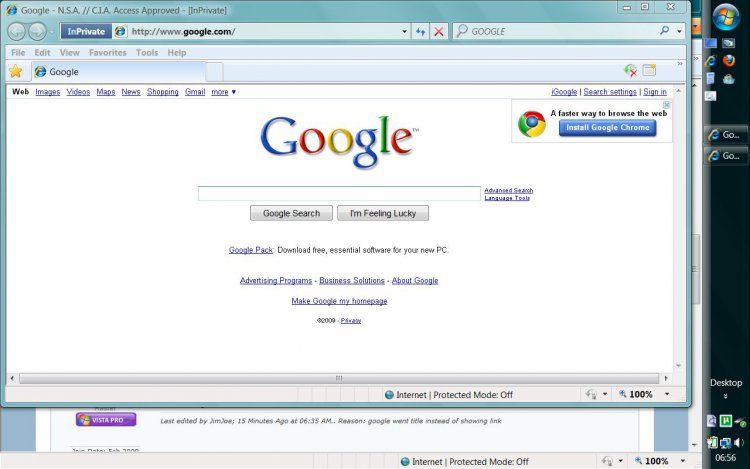Expand the address bar history dropdown
The image size is (750, 469).
pyautogui.click(x=405, y=32)
